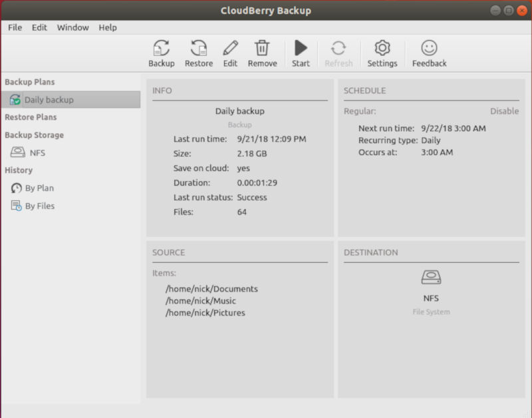This screenshot has height=418, width=532.
Task: Edit the current backup plan
Action: click(x=230, y=52)
